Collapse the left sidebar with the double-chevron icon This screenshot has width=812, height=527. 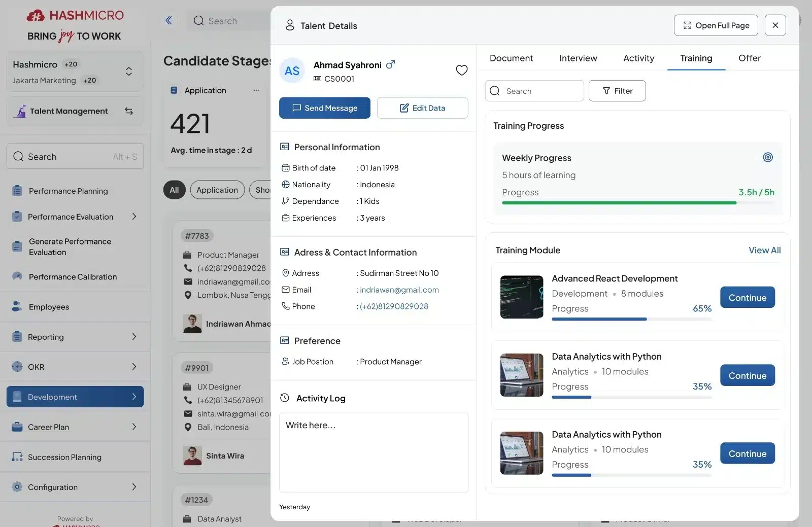(169, 20)
